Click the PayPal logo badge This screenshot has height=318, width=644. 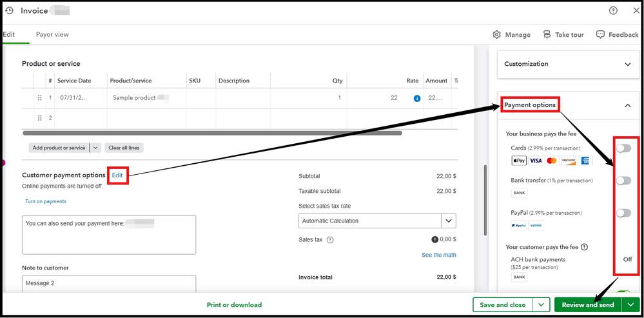point(519,225)
